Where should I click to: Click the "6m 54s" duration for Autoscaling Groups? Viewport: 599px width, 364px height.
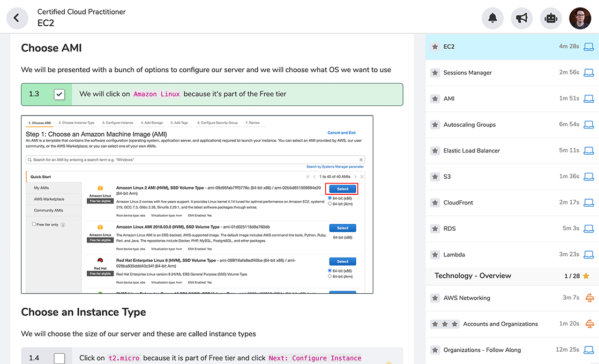point(569,124)
